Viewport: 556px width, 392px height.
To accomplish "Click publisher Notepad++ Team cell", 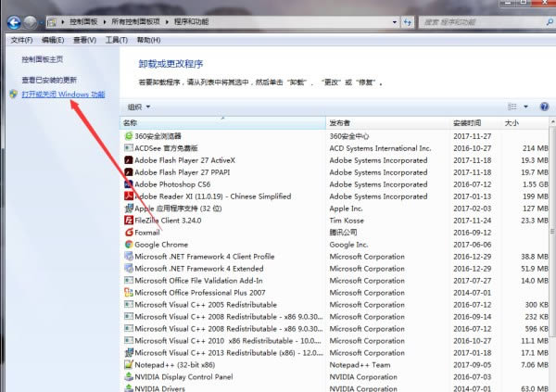I will pyautogui.click(x=360, y=365).
